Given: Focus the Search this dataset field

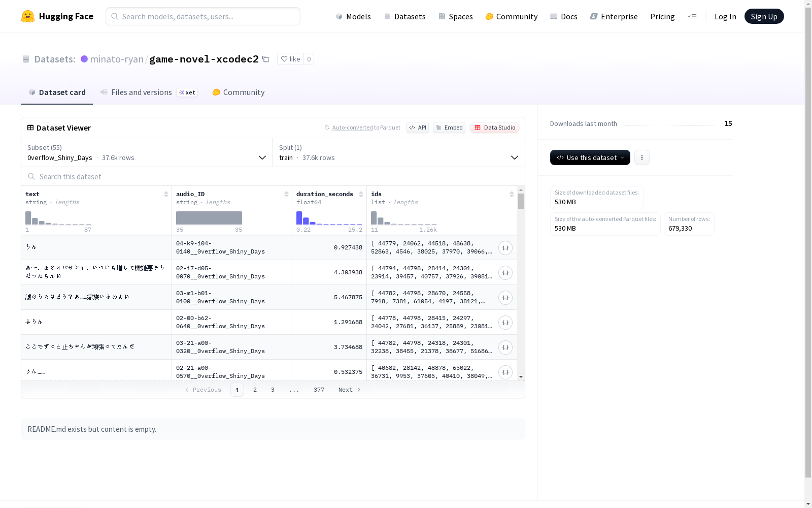Looking at the screenshot, I should [273, 176].
